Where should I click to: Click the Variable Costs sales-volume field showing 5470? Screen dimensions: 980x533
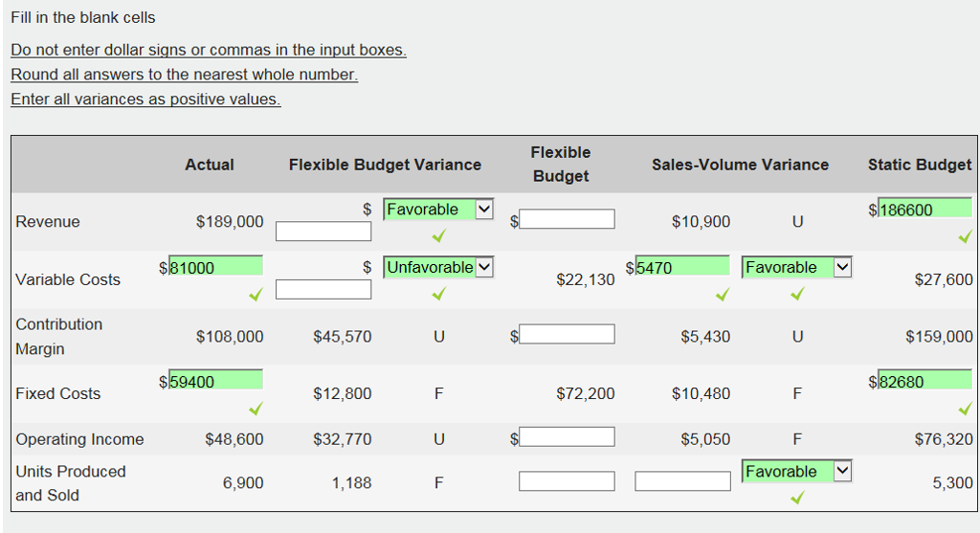click(x=681, y=267)
